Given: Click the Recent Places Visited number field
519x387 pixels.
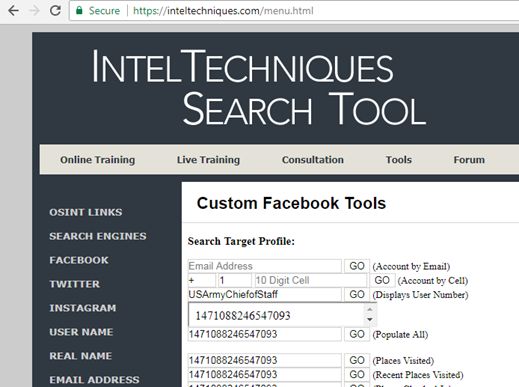Looking at the screenshot, I should (265, 375).
